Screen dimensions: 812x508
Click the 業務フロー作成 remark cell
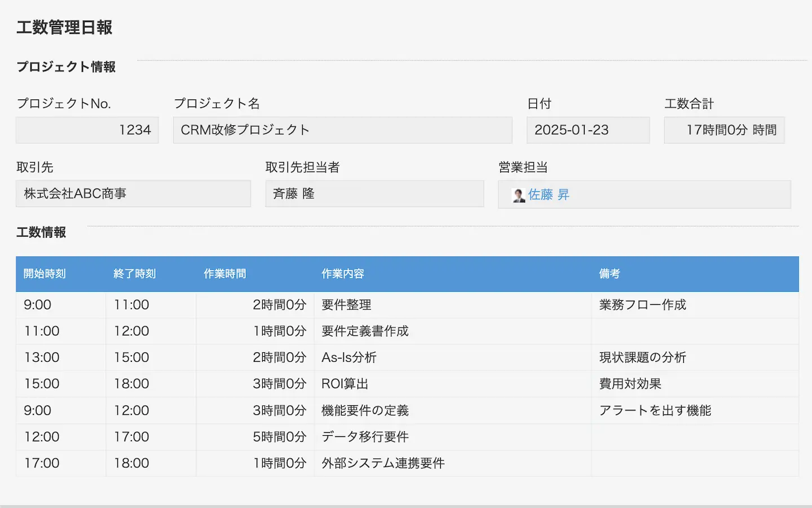coord(642,305)
